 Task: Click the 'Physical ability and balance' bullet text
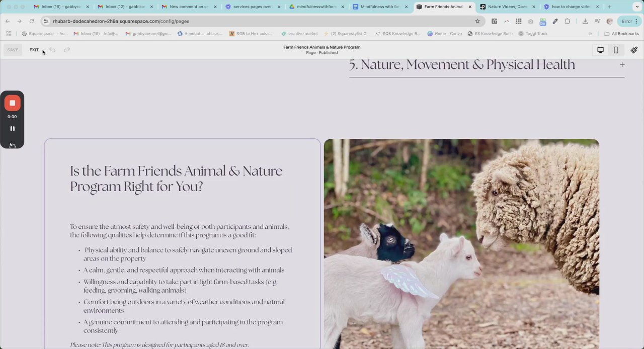[x=188, y=254]
